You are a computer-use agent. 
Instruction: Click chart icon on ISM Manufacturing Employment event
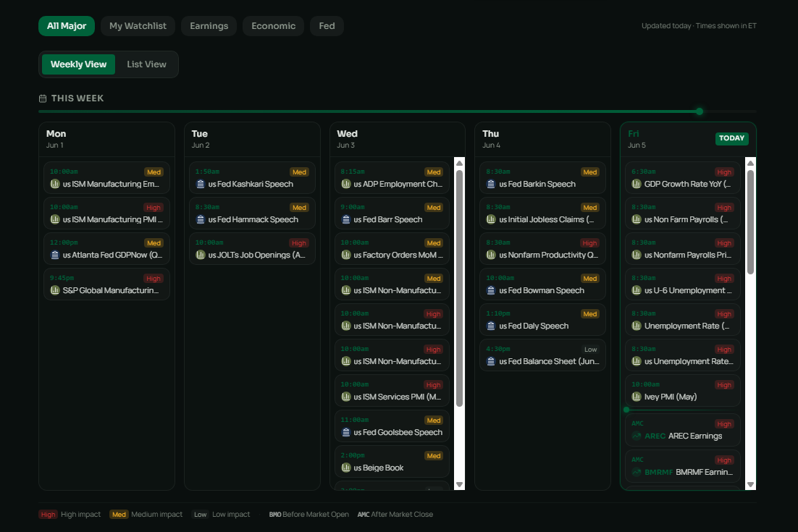coord(55,184)
